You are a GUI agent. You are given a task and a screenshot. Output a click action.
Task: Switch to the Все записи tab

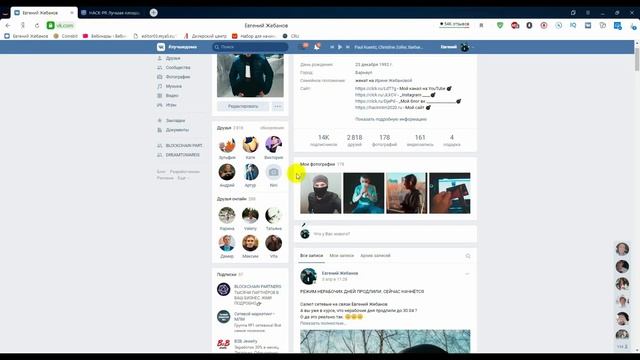311,256
